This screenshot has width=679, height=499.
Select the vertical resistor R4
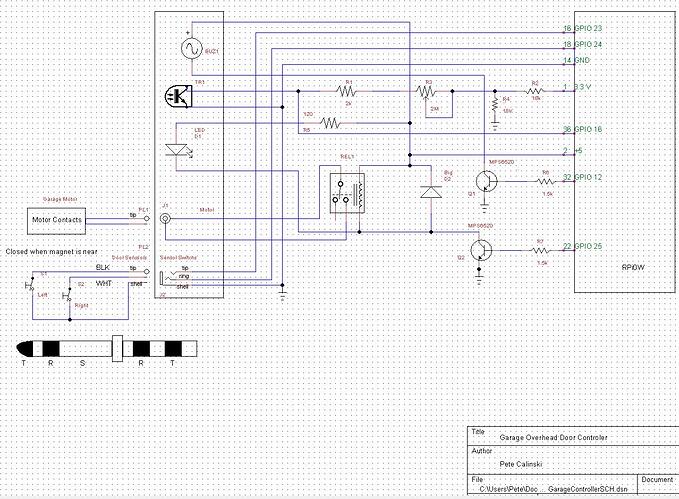(495, 104)
